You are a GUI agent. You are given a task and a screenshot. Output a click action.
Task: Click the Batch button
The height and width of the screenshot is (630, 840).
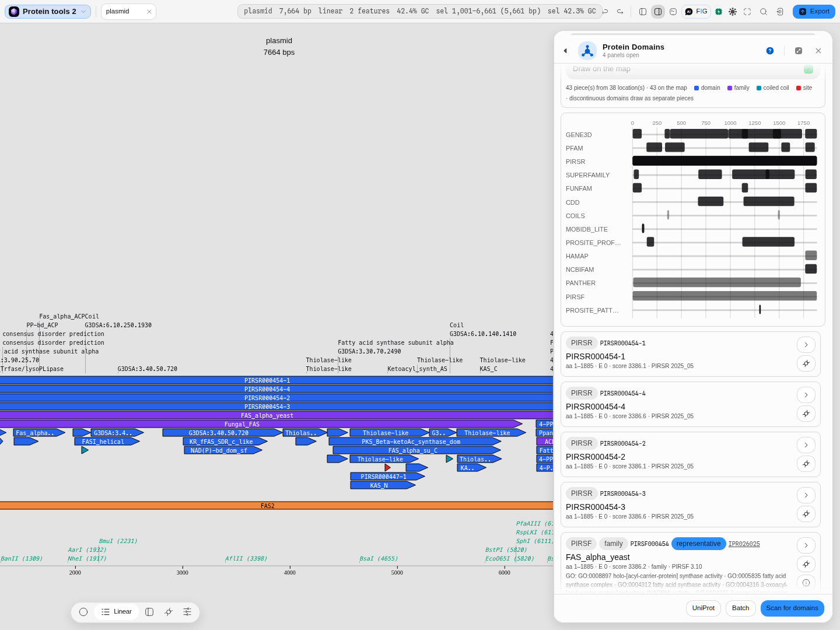click(741, 608)
